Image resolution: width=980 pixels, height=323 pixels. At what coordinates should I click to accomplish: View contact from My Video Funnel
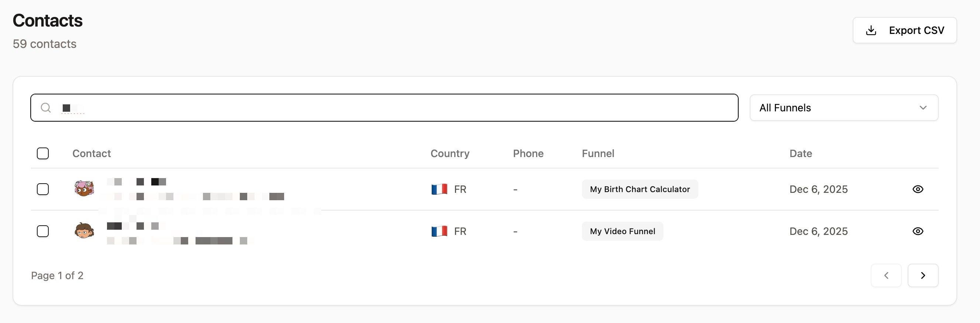pyautogui.click(x=918, y=232)
